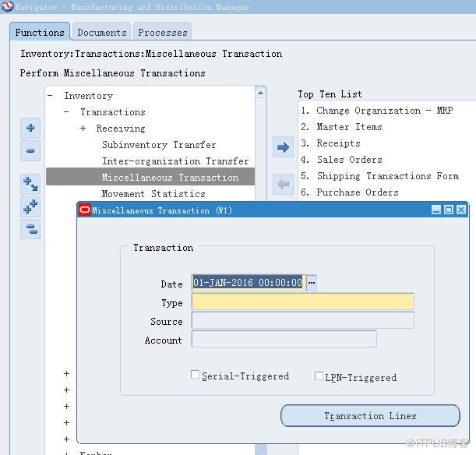Minimize the Miscellaneous Transaction window
The image size is (476, 455).
coord(436,210)
